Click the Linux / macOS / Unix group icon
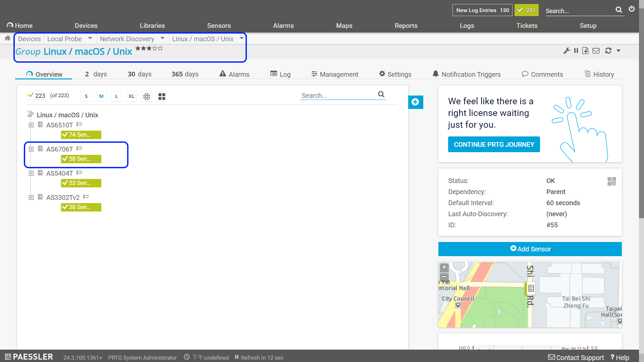 [x=31, y=114]
